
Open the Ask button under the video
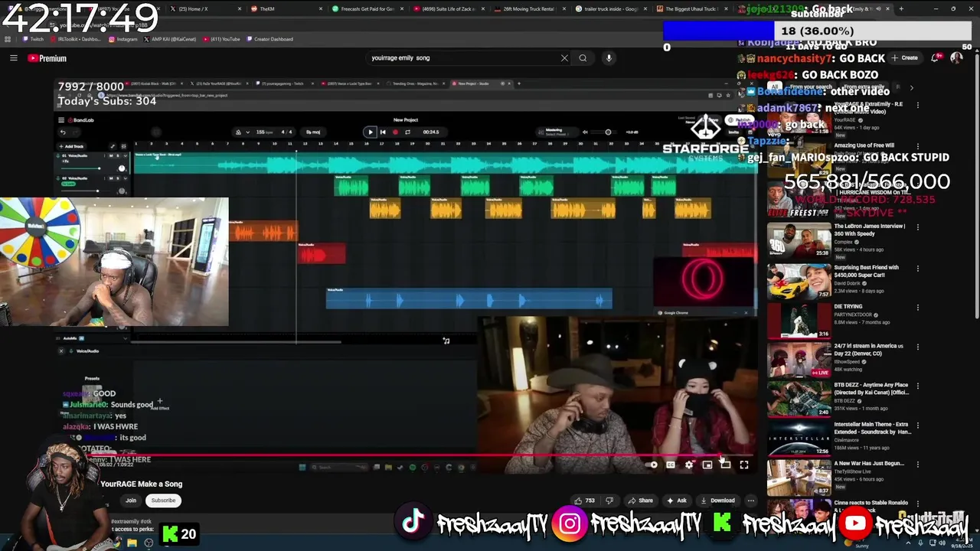pos(677,500)
